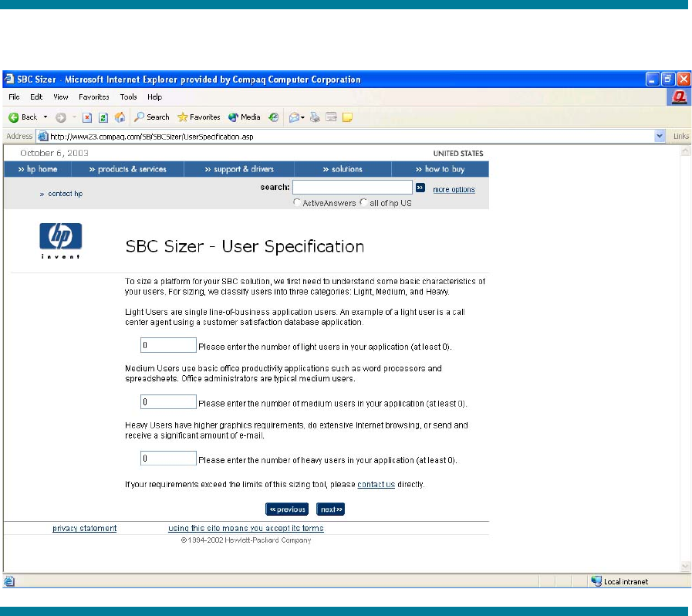
Task: Click the UNITED STATES label
Action: tap(458, 153)
